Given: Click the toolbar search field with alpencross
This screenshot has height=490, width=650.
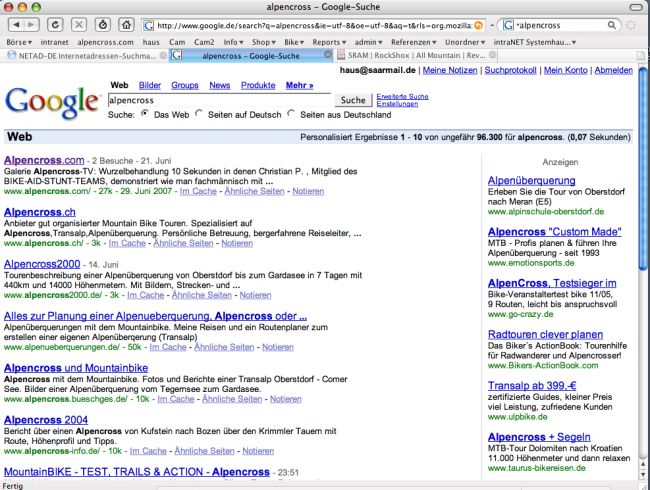Looking at the screenshot, I should (x=560, y=26).
